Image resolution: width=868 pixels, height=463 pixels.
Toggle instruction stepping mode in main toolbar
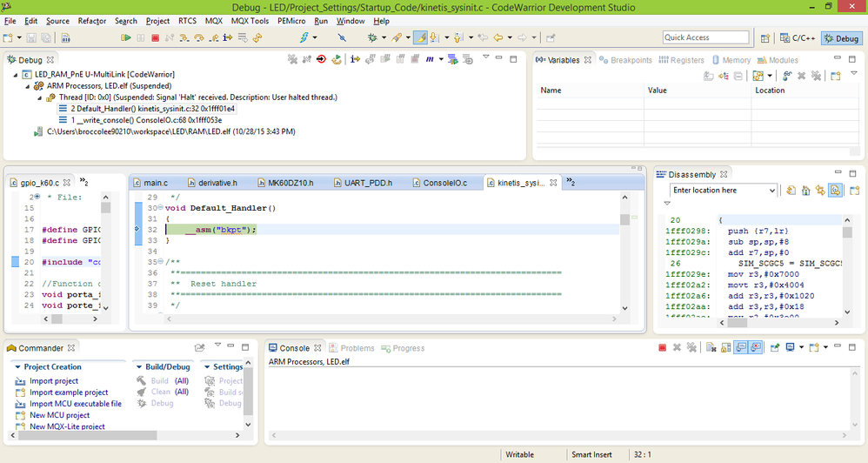click(x=228, y=37)
